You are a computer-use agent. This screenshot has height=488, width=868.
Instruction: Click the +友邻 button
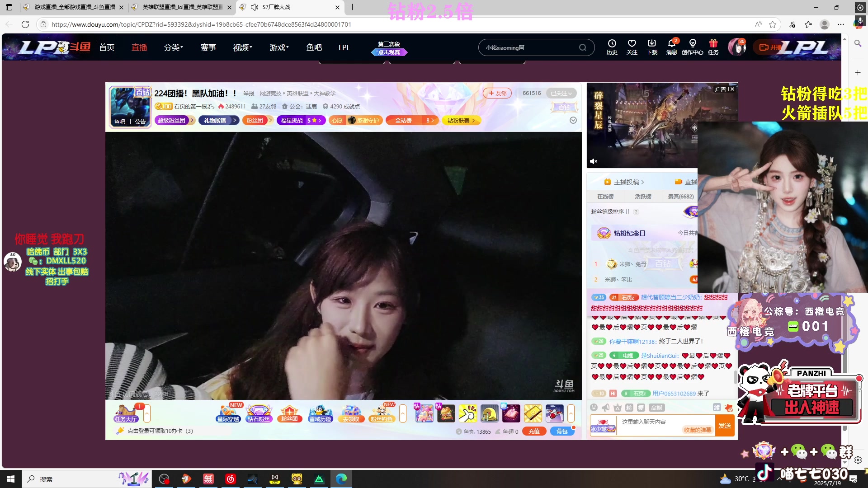(x=497, y=93)
